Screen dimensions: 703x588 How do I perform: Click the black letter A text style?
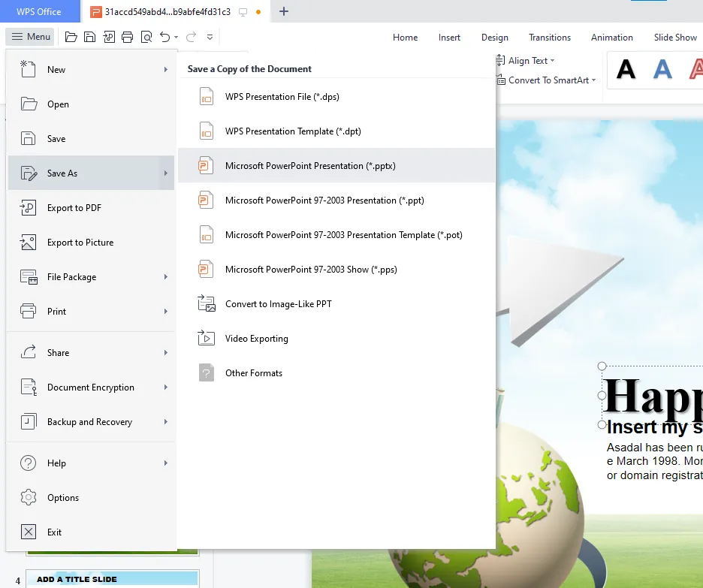626,69
